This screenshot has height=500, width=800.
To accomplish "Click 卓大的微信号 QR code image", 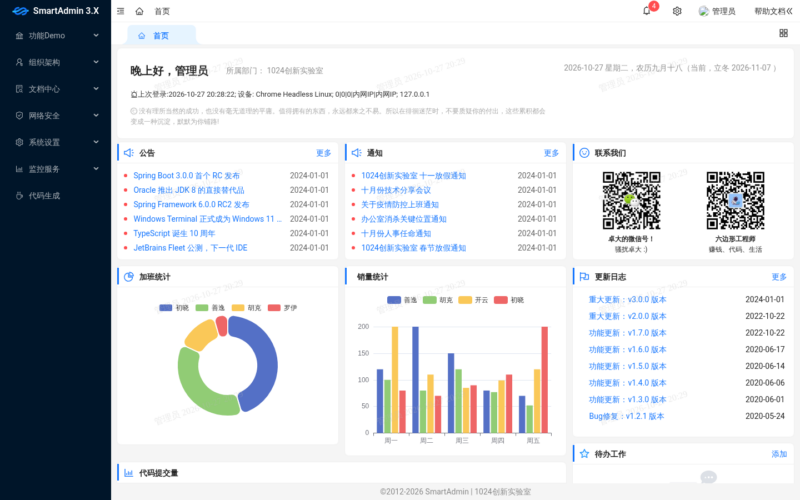I will [x=631, y=201].
